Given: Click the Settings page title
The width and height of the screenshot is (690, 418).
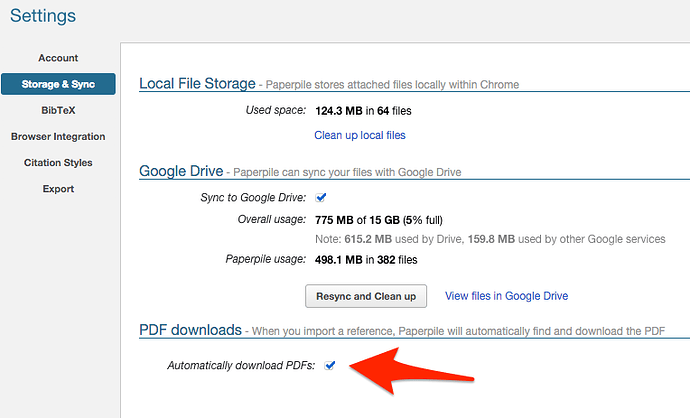Looking at the screenshot, I should pyautogui.click(x=43, y=16).
